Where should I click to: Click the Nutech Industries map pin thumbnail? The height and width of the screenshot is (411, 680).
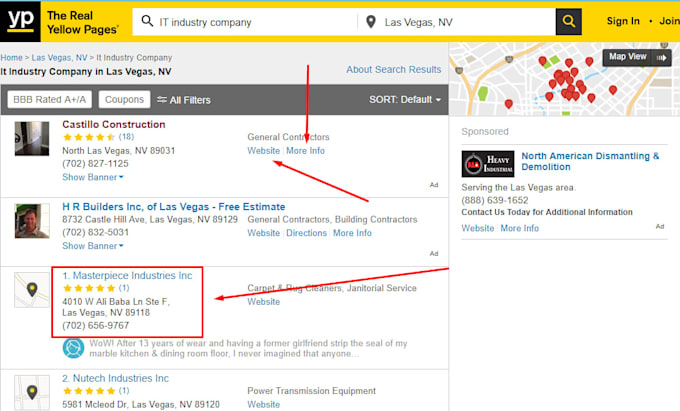point(32,392)
